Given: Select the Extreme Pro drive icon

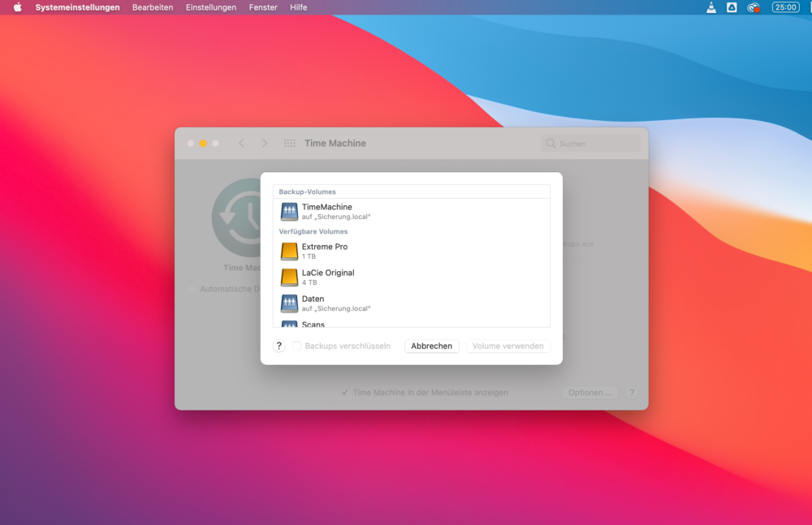Looking at the screenshot, I should click(289, 251).
